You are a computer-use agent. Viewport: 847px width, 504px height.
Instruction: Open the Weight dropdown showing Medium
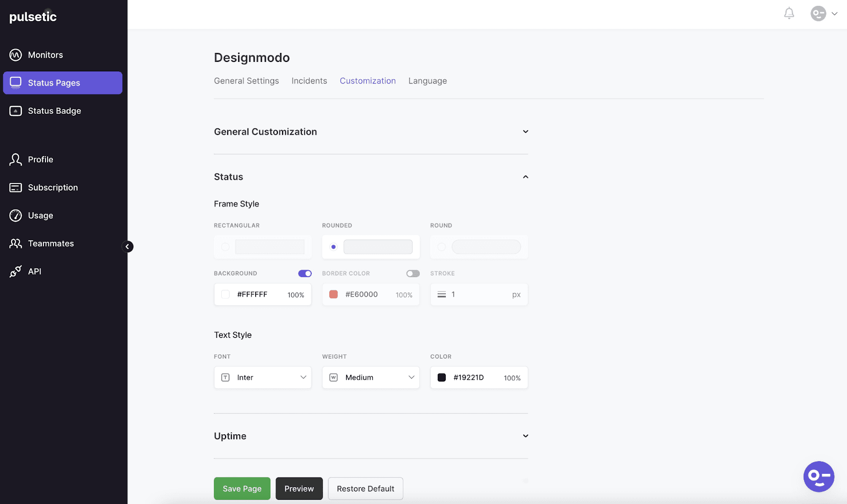click(x=371, y=378)
